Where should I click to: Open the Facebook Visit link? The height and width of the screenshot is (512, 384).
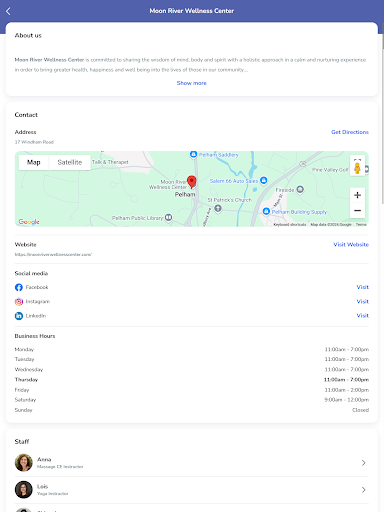tap(362, 287)
